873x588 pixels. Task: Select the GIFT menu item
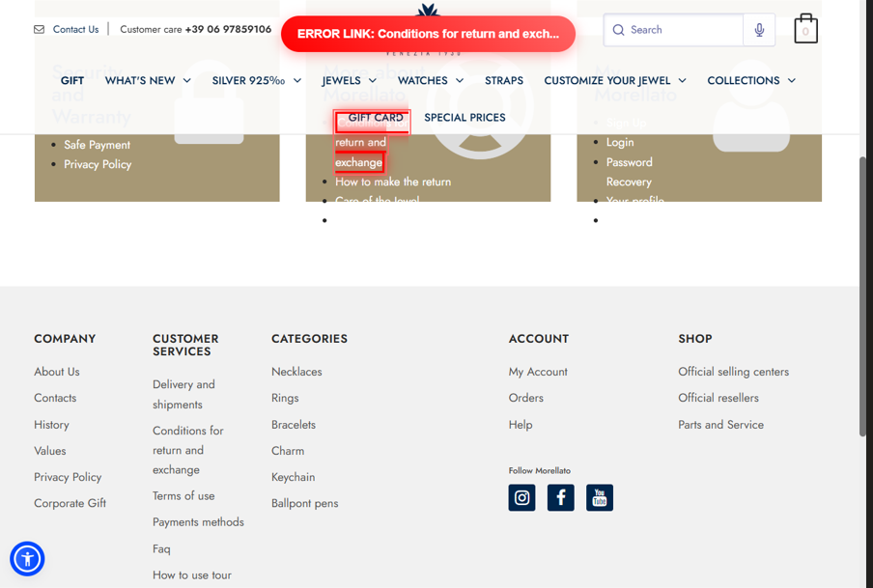pos(71,80)
